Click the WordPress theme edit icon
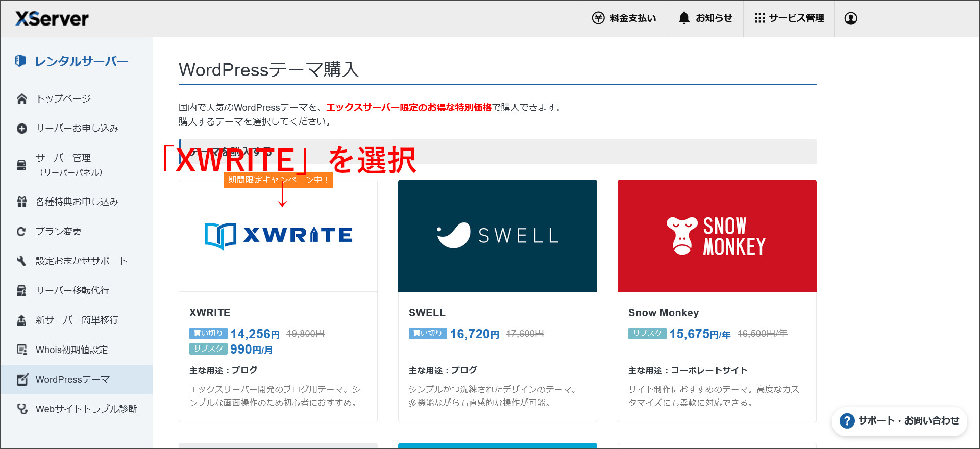Image resolution: width=980 pixels, height=449 pixels. (x=22, y=380)
